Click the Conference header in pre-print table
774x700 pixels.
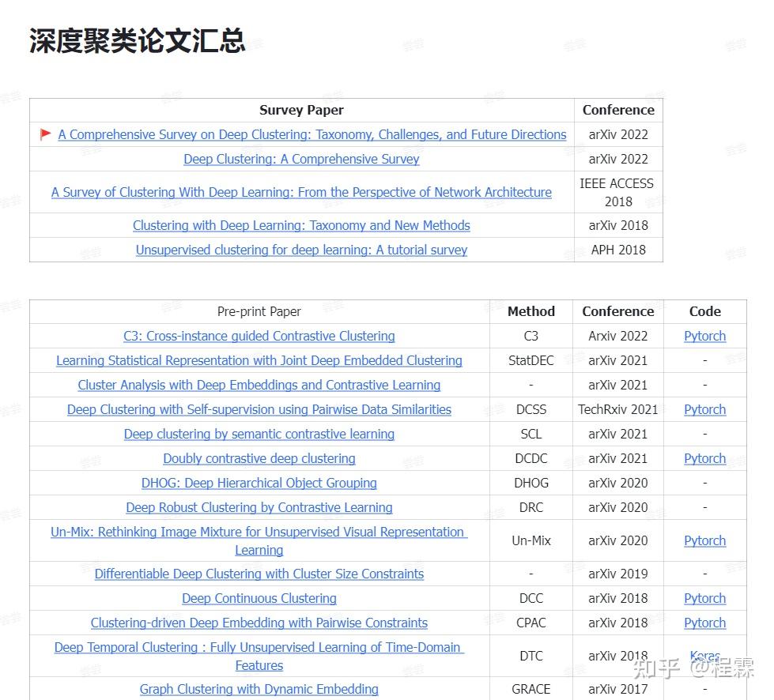click(618, 312)
